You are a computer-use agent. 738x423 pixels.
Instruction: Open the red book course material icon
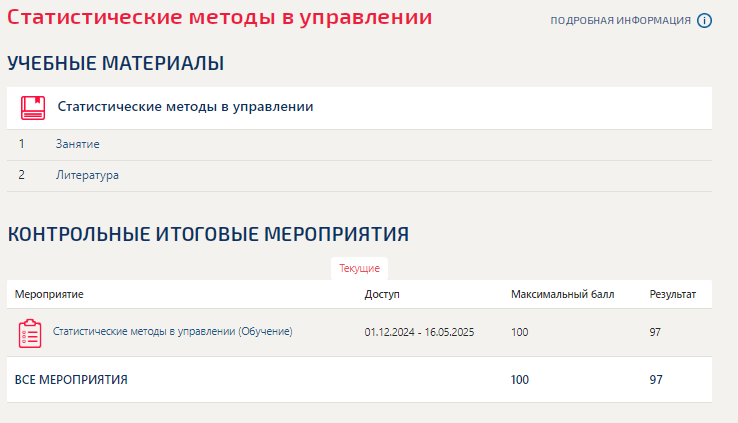pyautogui.click(x=33, y=108)
